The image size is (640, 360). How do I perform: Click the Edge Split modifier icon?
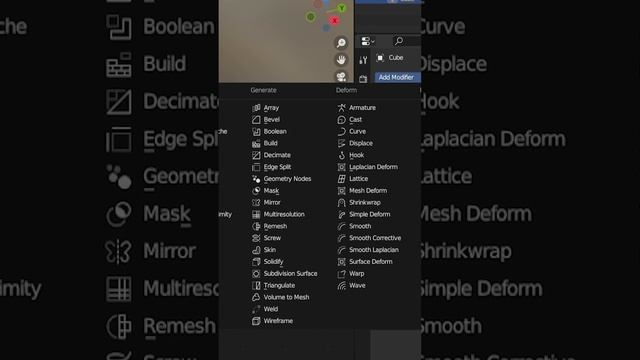[256, 167]
